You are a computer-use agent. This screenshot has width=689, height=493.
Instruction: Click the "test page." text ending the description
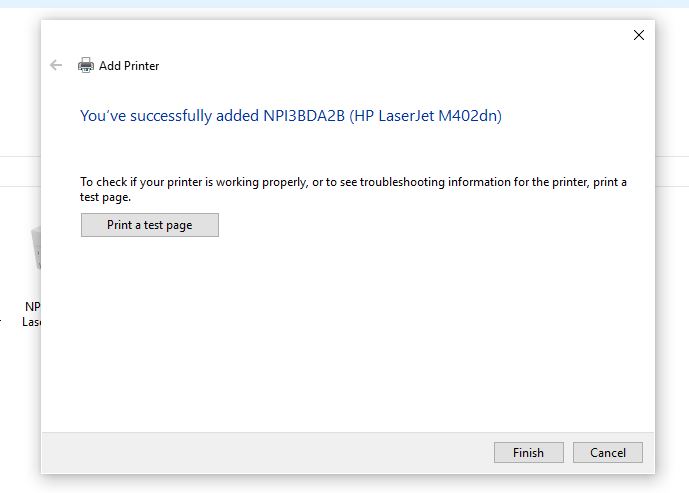(106, 197)
